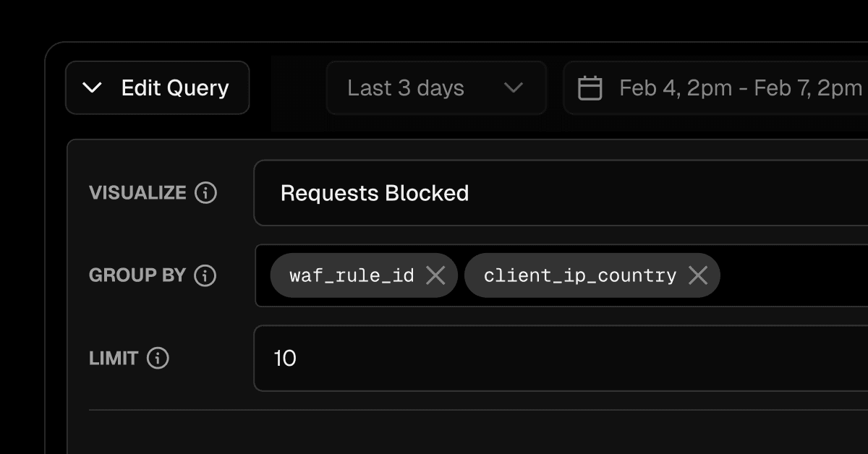Click the Feb 4 – Feb 7 date range
Viewport: 868px width, 454px height.
pos(741,88)
